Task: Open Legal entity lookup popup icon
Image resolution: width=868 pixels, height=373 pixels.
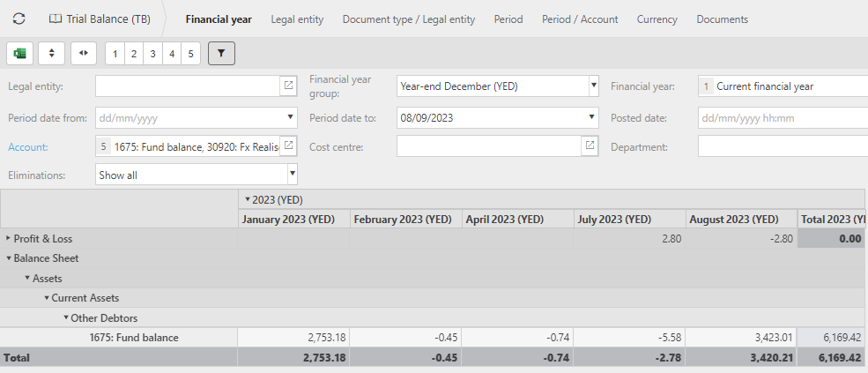Action: click(288, 86)
